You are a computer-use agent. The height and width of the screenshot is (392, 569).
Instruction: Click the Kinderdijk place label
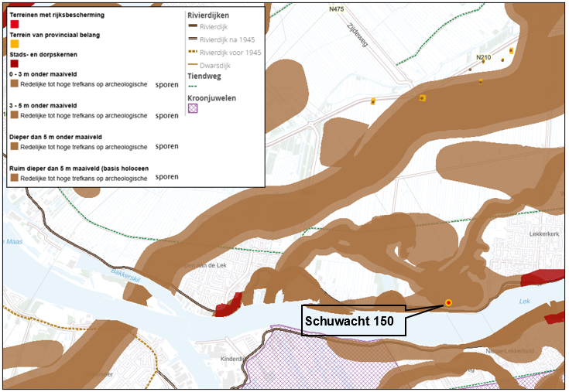232,359
